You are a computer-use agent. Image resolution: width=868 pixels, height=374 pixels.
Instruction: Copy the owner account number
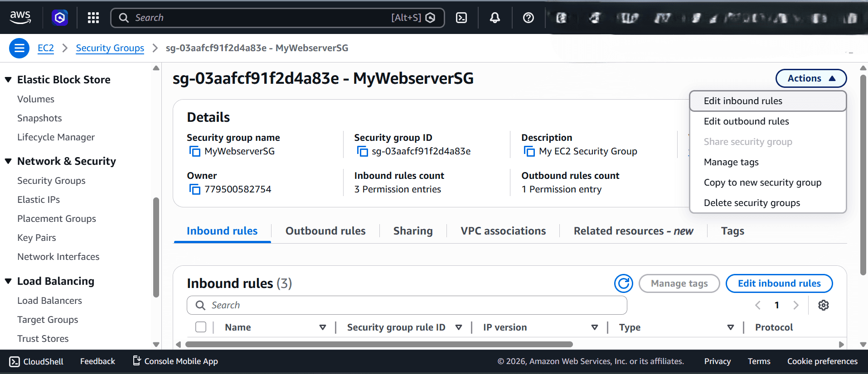pyautogui.click(x=194, y=189)
